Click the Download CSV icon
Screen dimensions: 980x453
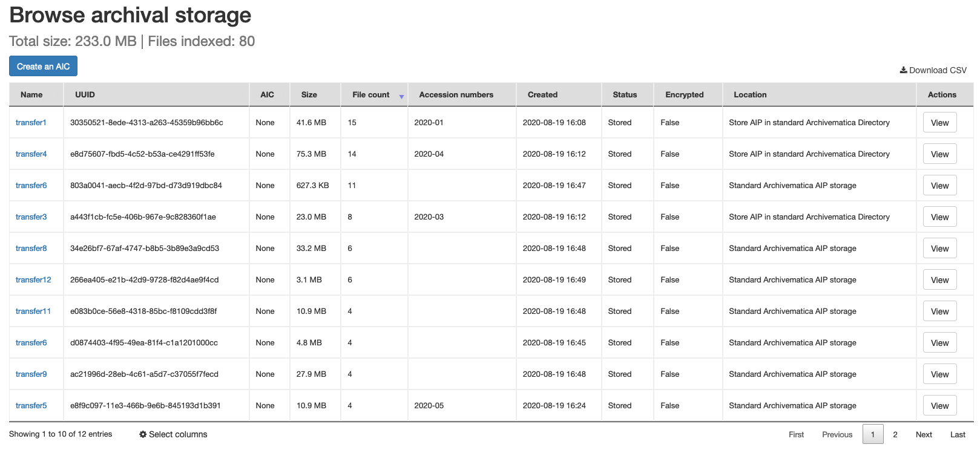[903, 70]
